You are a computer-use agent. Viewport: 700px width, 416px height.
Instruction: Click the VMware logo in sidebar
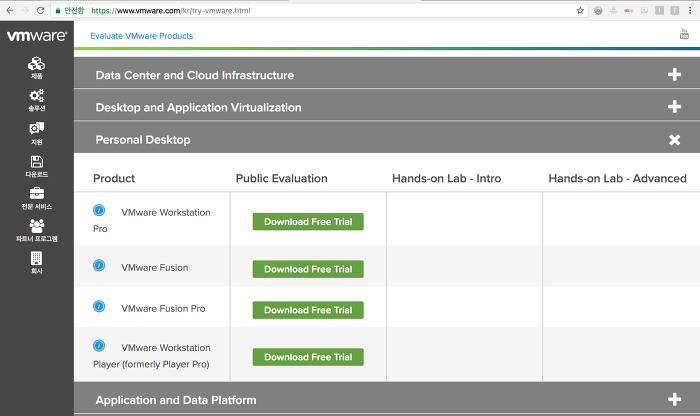coord(37,36)
